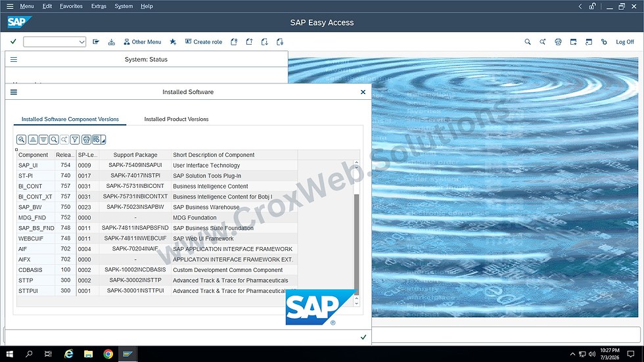The height and width of the screenshot is (362, 644).
Task: Open the Menu menu
Action: click(x=27, y=6)
